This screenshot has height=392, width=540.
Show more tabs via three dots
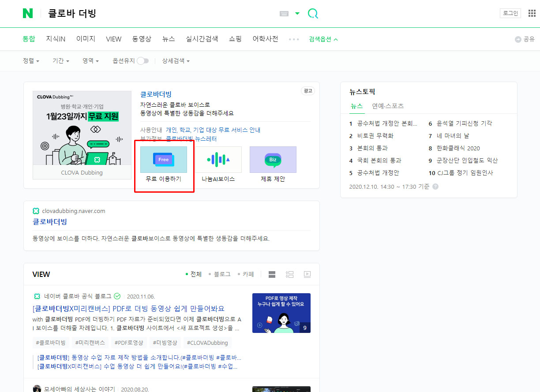click(294, 39)
